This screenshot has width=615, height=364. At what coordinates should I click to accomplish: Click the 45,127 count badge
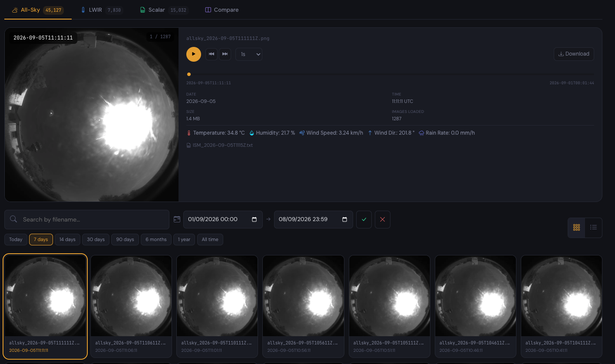click(53, 10)
